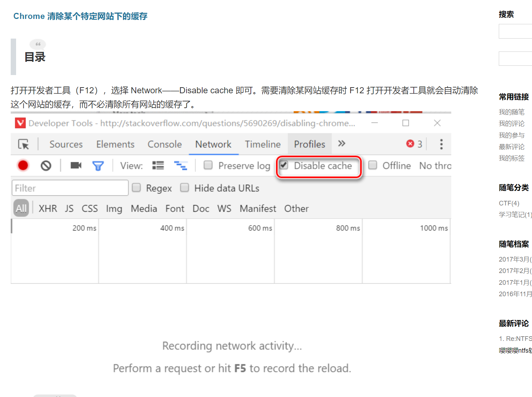Filter requests by Other
Image resolution: width=532 pixels, height=397 pixels.
pos(297,209)
